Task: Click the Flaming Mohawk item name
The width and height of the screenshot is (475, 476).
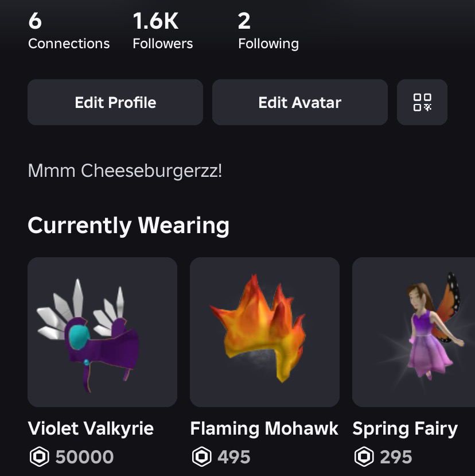Action: pyautogui.click(x=264, y=428)
